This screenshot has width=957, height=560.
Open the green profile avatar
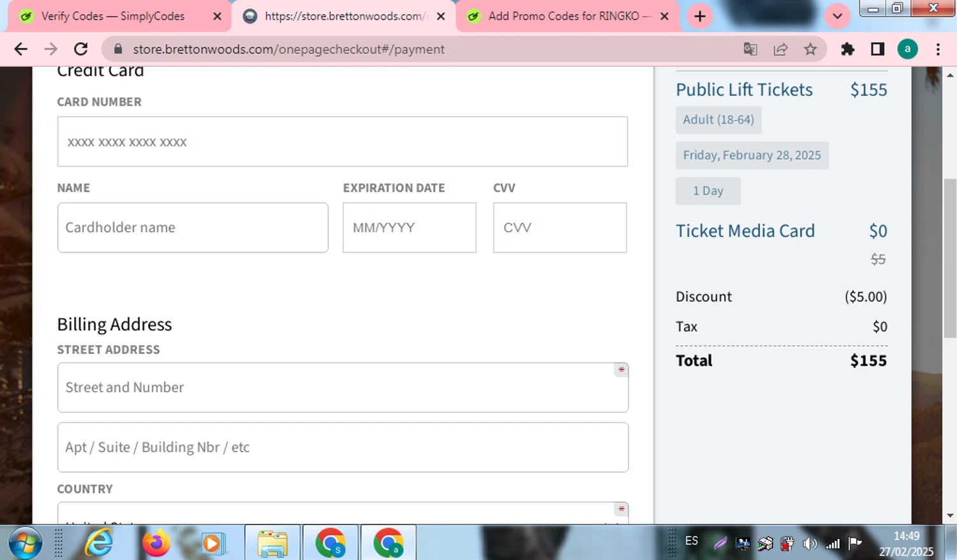coord(907,49)
